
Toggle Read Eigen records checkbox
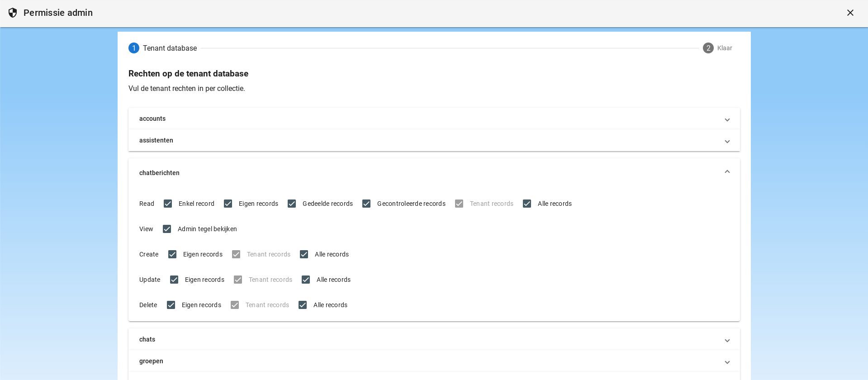228,204
